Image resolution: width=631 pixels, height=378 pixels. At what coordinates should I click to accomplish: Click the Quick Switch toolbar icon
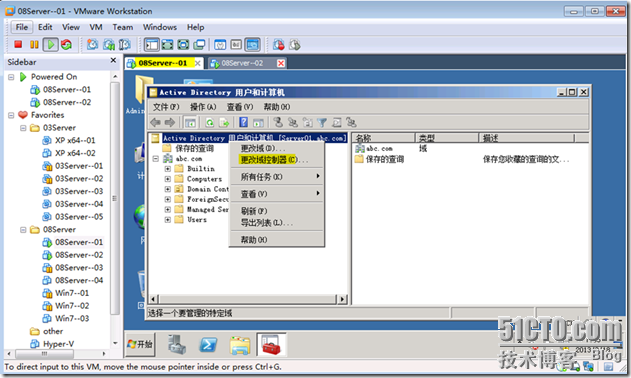[184, 45]
